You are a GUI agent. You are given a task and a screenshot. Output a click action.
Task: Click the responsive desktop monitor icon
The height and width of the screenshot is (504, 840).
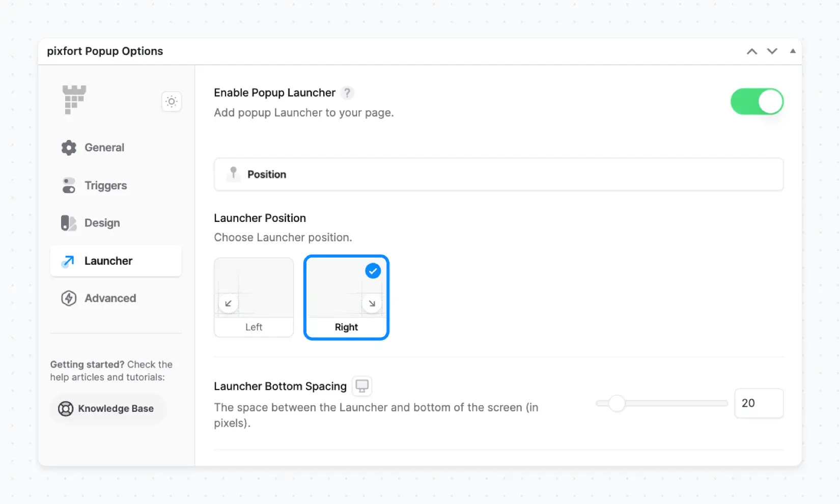point(362,386)
